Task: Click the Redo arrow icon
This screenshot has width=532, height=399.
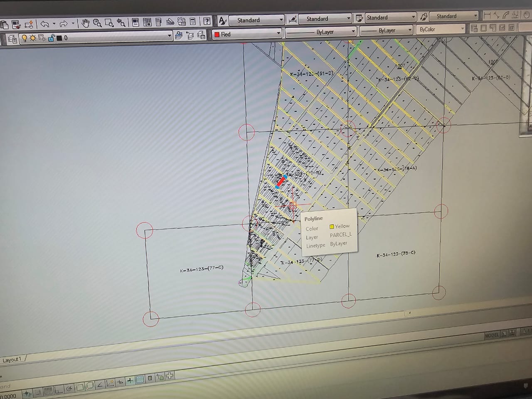Action: point(64,24)
